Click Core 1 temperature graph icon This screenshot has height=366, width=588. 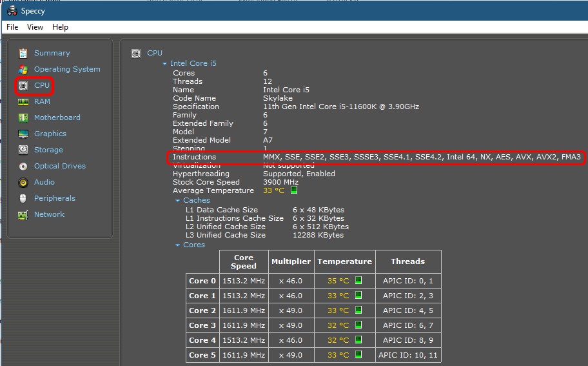click(358, 295)
